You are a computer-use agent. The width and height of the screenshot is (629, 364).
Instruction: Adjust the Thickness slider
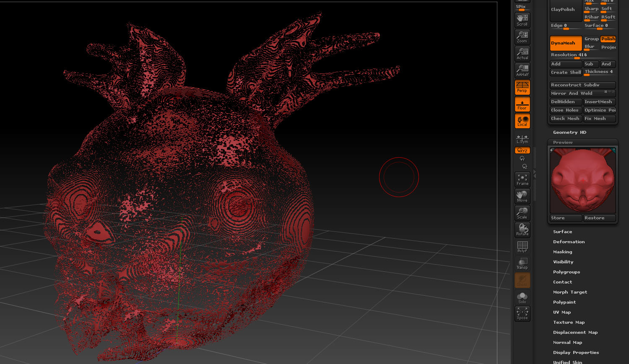(x=600, y=72)
